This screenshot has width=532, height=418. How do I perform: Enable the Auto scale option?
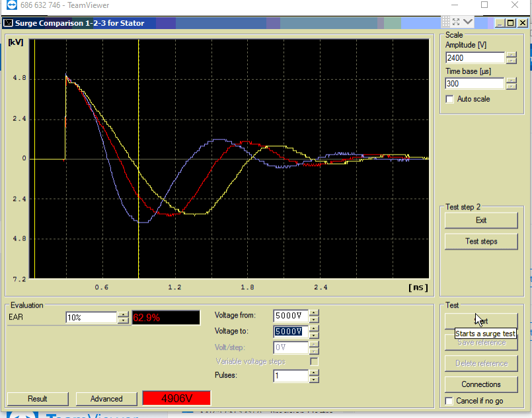pos(450,99)
